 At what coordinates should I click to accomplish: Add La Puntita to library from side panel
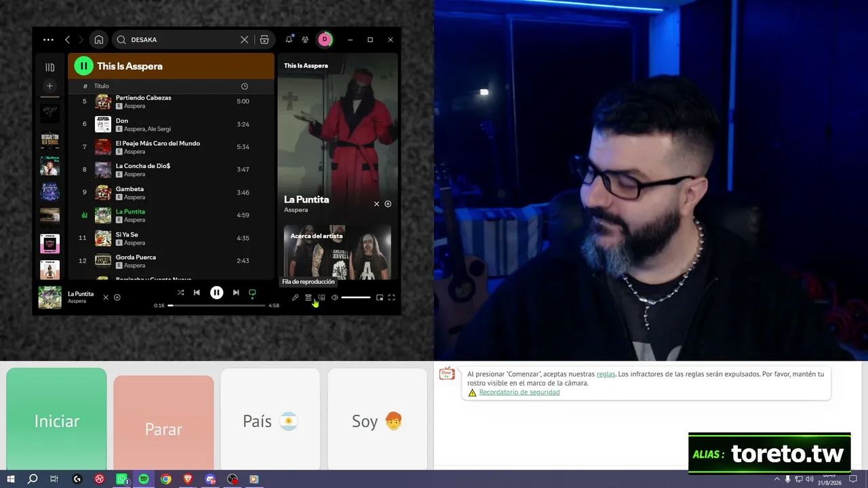click(x=388, y=204)
